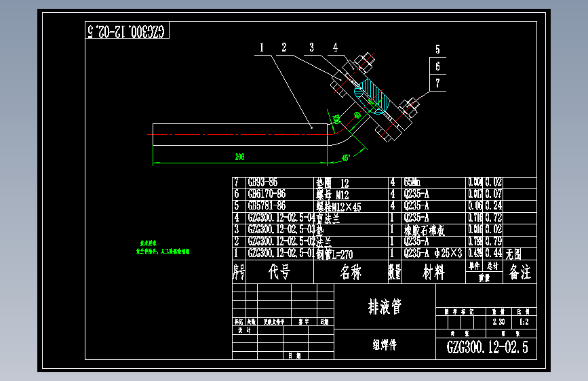Screen dimensions: 588x381
Task: Click the balloon number 4 above the flange
Action: coord(335,47)
